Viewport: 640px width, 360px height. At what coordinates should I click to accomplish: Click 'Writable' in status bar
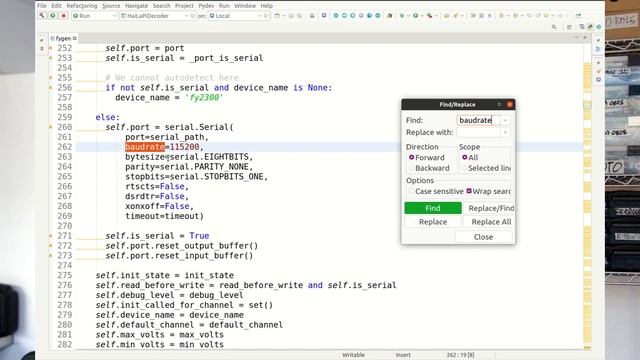click(x=353, y=355)
